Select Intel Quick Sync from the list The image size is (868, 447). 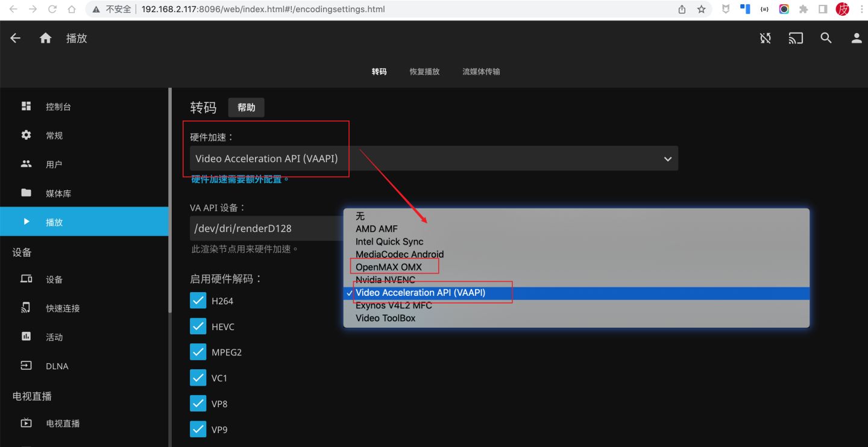(389, 241)
